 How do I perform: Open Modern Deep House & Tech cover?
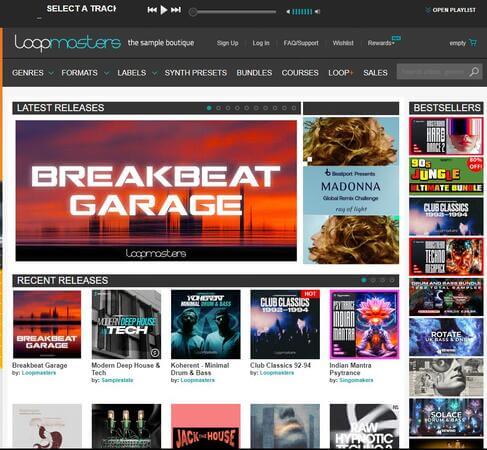click(x=126, y=324)
